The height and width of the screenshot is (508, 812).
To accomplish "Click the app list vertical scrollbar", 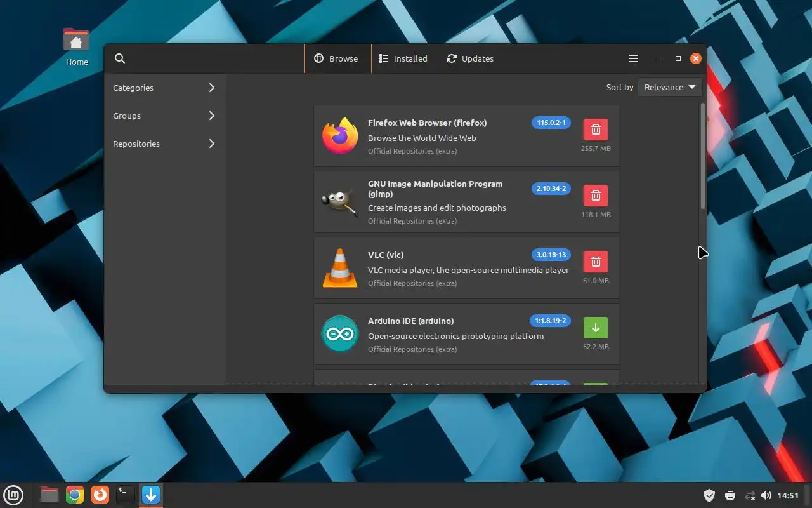I will click(702, 156).
